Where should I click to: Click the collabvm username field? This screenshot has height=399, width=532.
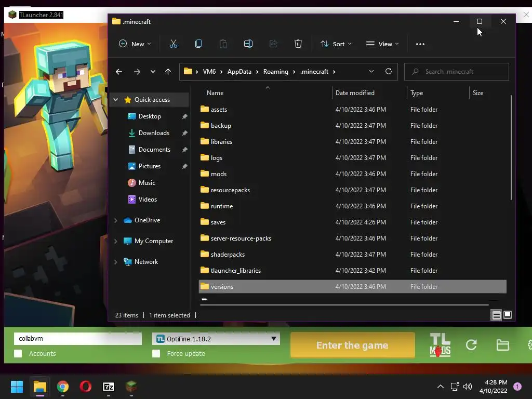point(78,339)
